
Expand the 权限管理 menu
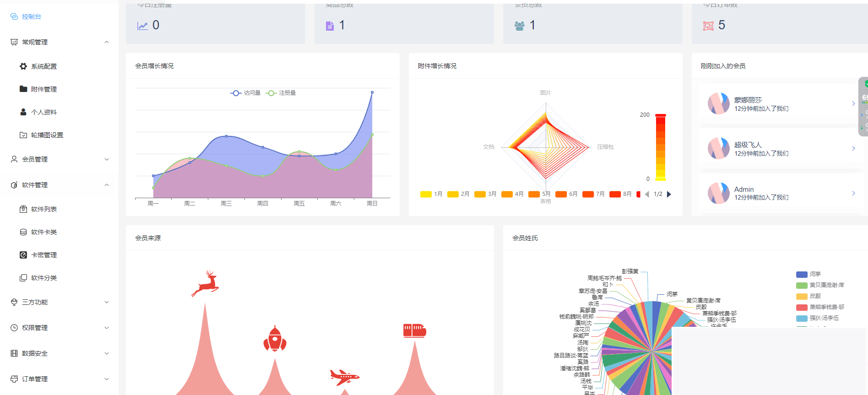pyautogui.click(x=60, y=328)
